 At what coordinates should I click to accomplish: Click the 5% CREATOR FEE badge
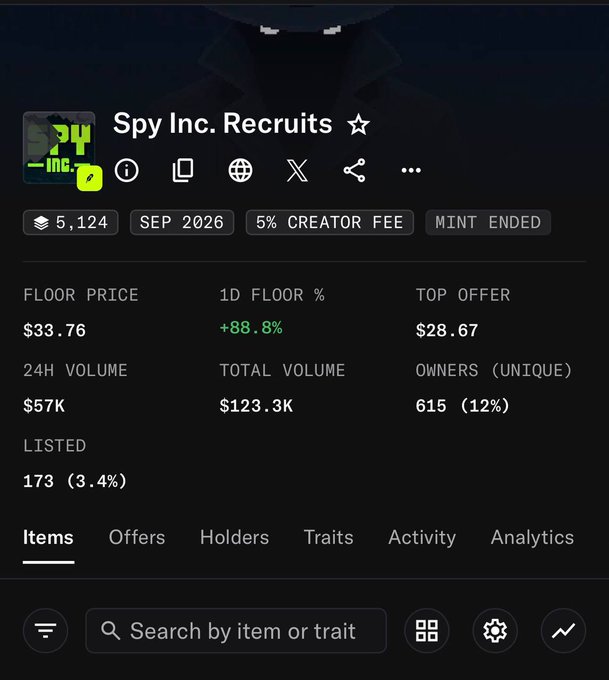click(330, 222)
